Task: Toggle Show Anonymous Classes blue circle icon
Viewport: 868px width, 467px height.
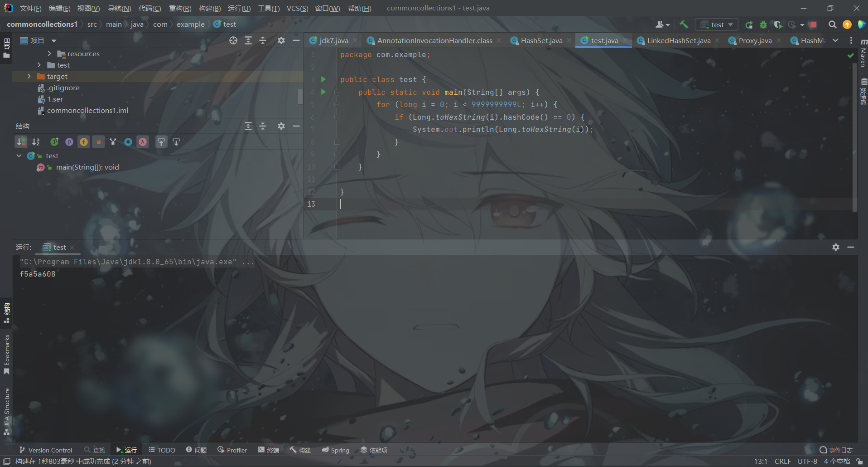Action: 128,142
